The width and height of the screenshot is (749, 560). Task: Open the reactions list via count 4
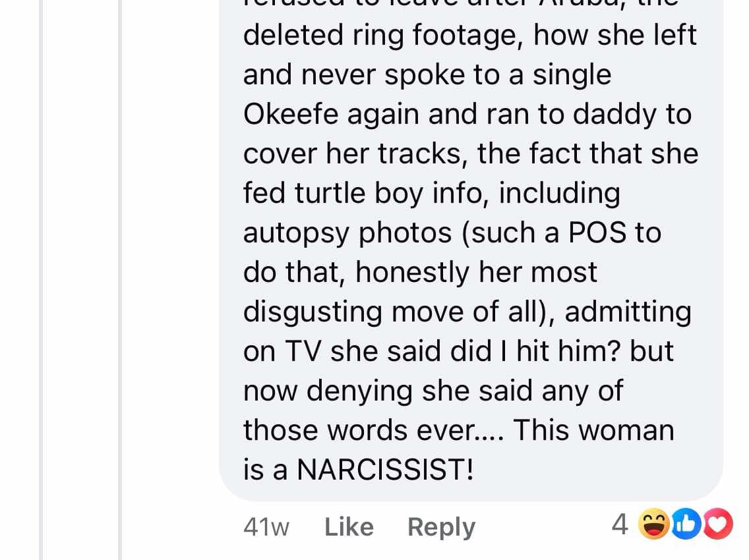coord(620,524)
